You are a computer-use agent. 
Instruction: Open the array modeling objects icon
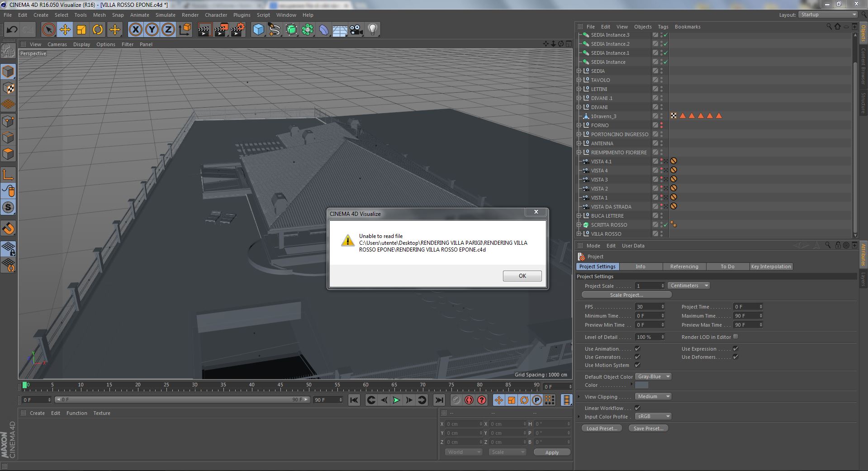[x=308, y=30]
